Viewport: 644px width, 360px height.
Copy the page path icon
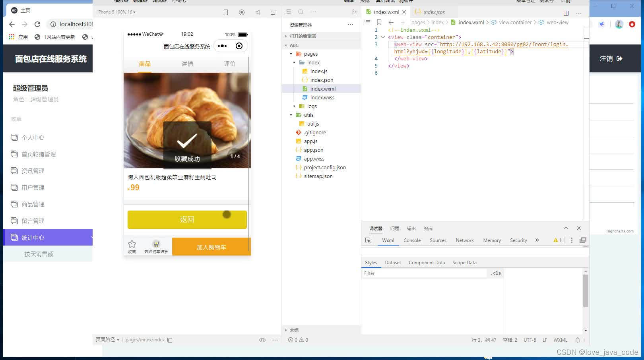[170, 340]
